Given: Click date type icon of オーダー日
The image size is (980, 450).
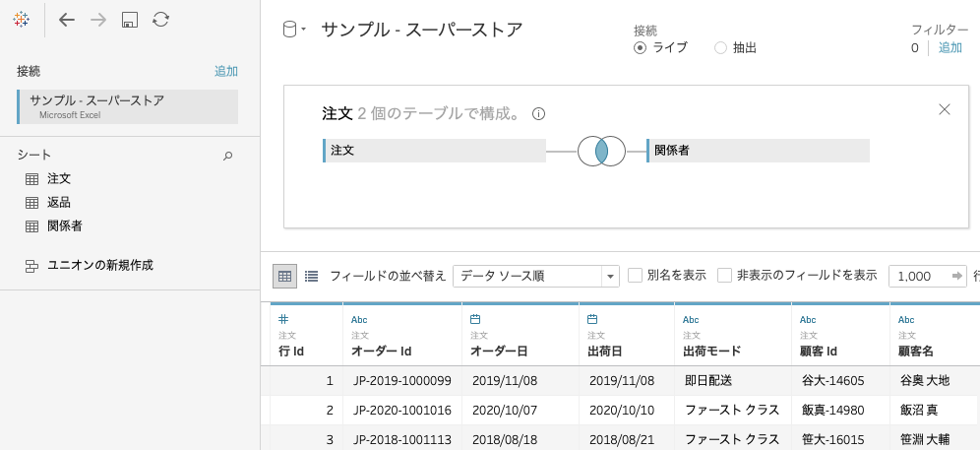Looking at the screenshot, I should [475, 319].
